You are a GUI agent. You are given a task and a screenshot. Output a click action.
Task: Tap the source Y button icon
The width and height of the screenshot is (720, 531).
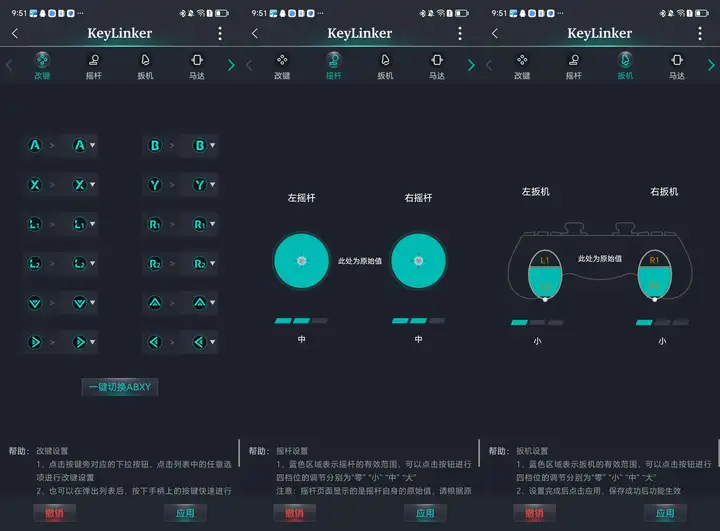tap(155, 185)
